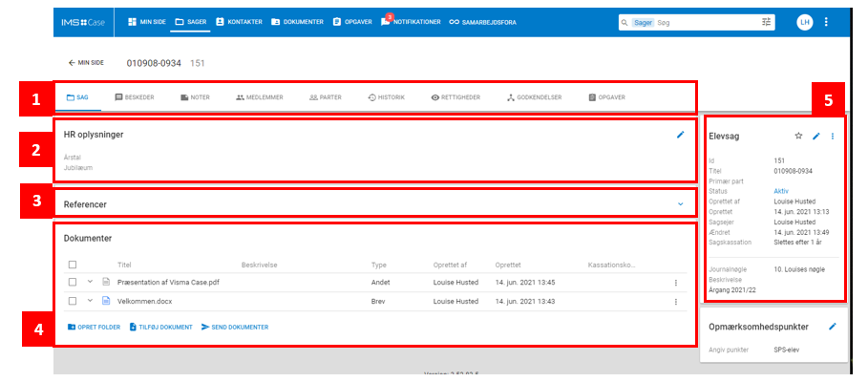
Task: Click Andet type in Præsentation row
Action: pos(380,283)
